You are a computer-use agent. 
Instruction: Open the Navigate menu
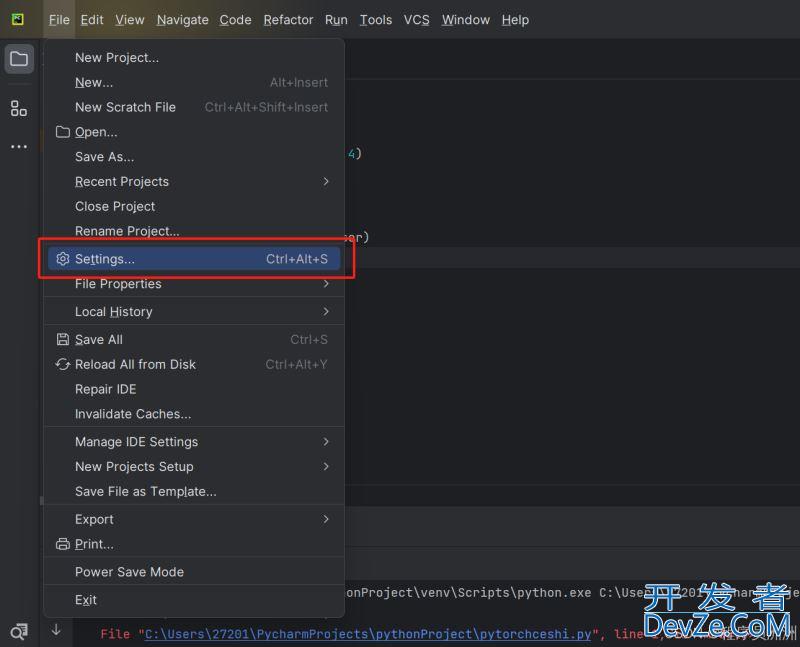coord(183,20)
